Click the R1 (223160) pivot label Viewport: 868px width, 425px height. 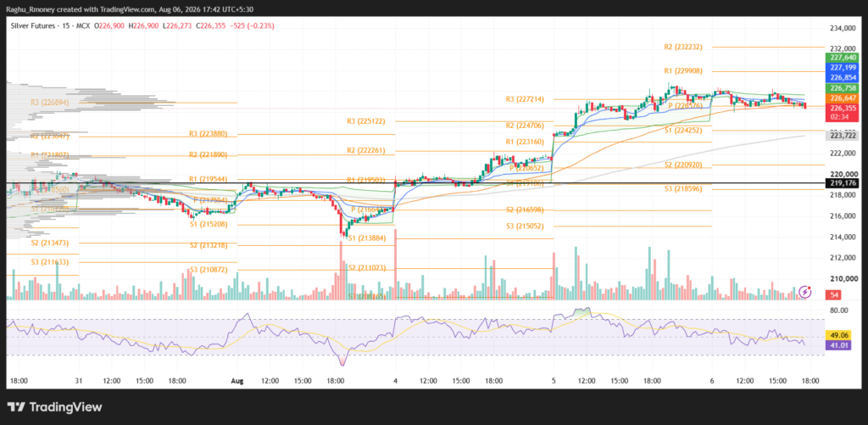[x=526, y=142]
